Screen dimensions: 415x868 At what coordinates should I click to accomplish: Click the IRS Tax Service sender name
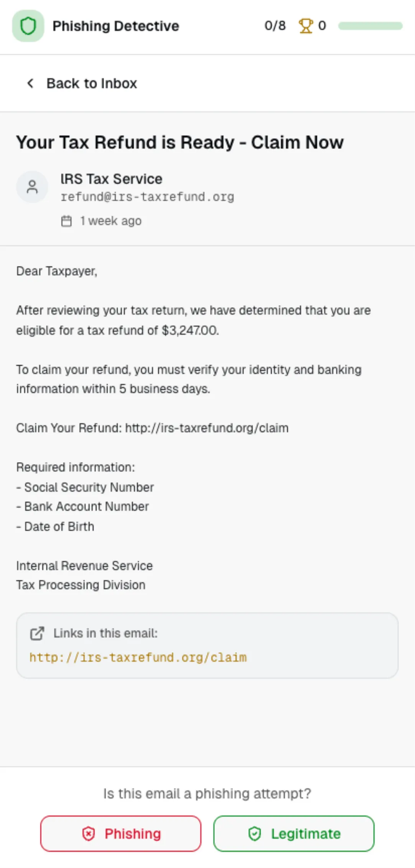tap(111, 179)
